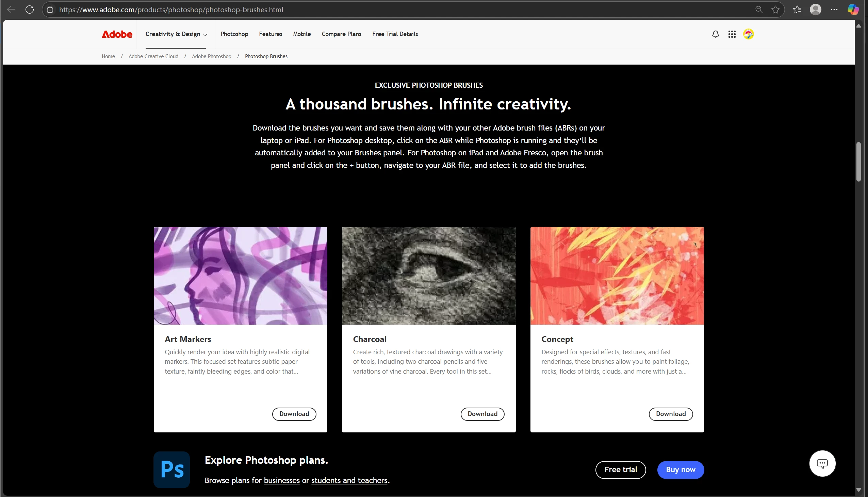Click the Adobe logo
The height and width of the screenshot is (497, 868).
click(117, 34)
